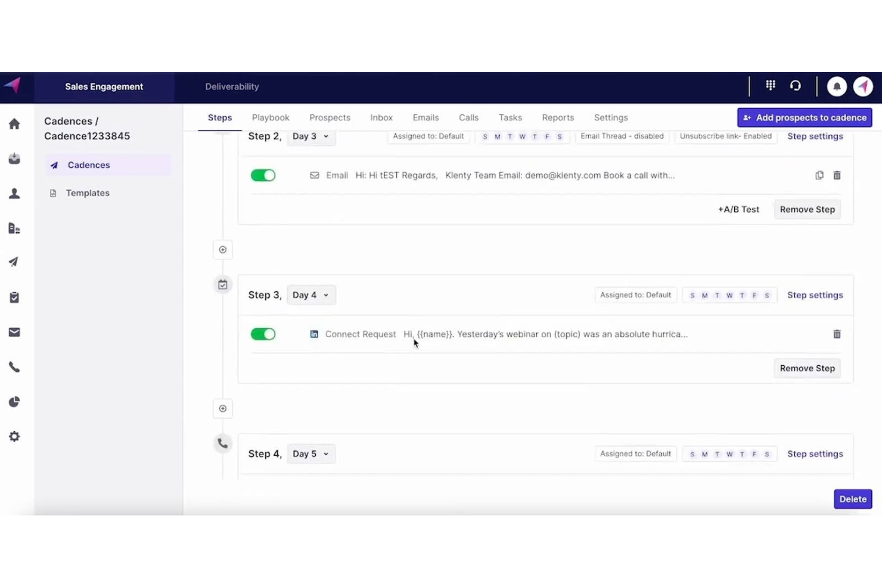The height and width of the screenshot is (588, 882).
Task: Remove Step 3 with its Remove Step button
Action: pos(807,368)
